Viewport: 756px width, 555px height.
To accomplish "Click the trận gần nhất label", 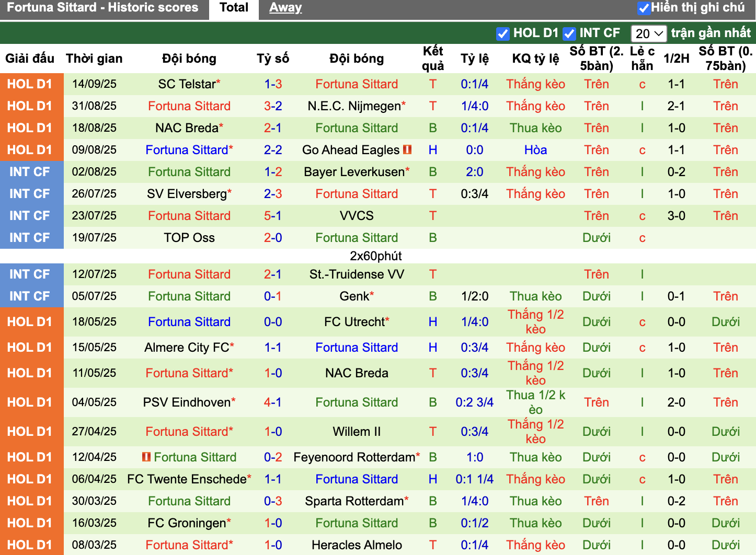I will pos(711,33).
